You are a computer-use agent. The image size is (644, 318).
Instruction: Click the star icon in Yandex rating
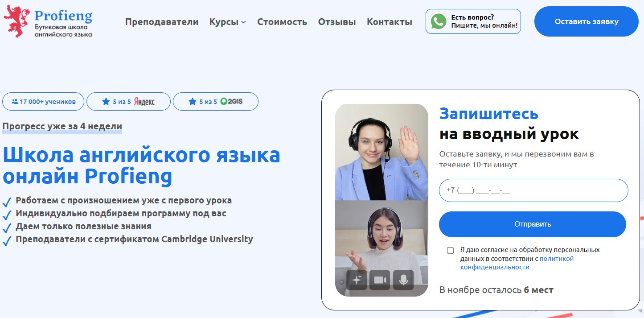[106, 102]
